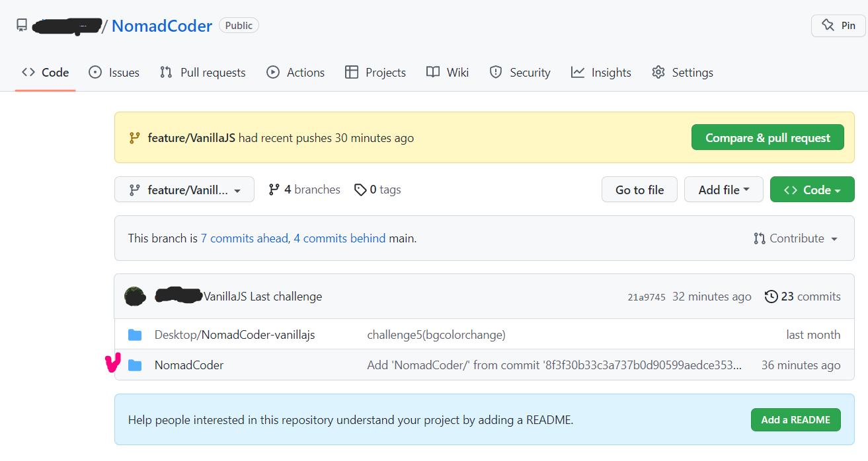Viewport: 868px width, 461px height.
Task: Expand the Contribute dropdown
Action: pos(796,238)
